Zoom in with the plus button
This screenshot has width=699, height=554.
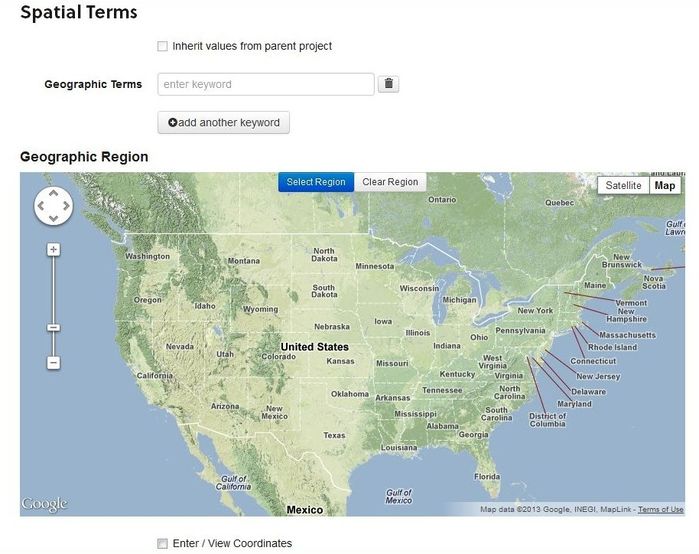[x=53, y=250]
